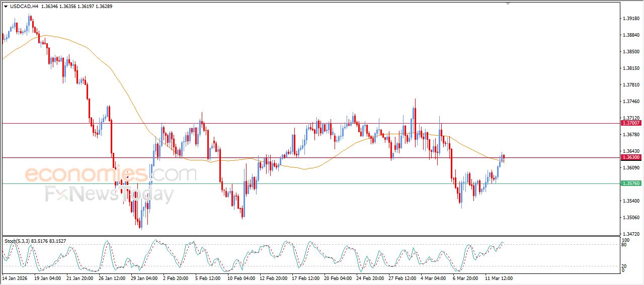Screen dimensions: 644x285
Task: Click the stochastic value 83.1527
Action: point(57,241)
